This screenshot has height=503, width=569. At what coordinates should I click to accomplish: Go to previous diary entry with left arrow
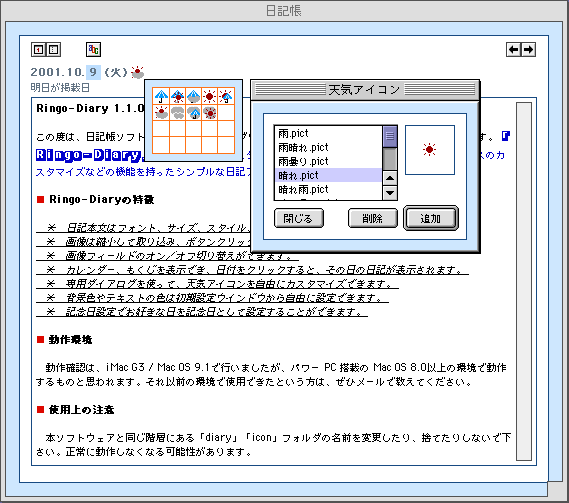[513, 50]
